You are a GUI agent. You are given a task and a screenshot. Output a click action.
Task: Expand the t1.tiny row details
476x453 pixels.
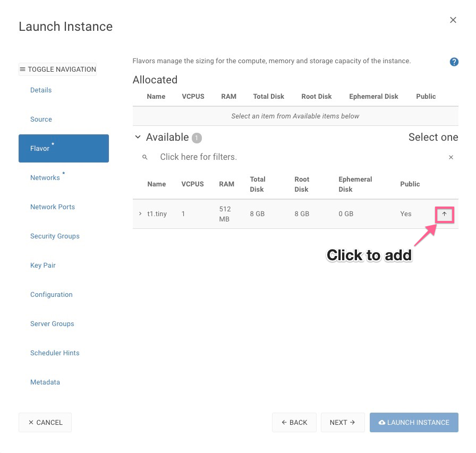point(140,213)
